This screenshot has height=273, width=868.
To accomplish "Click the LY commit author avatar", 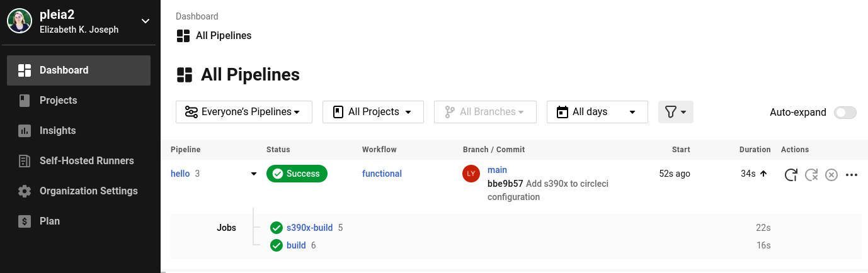I will 471,174.
